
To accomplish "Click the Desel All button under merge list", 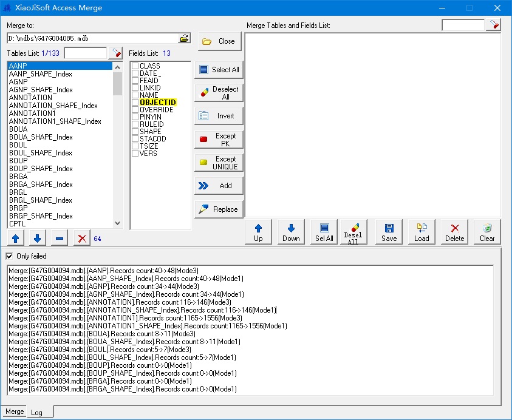I will click(353, 232).
